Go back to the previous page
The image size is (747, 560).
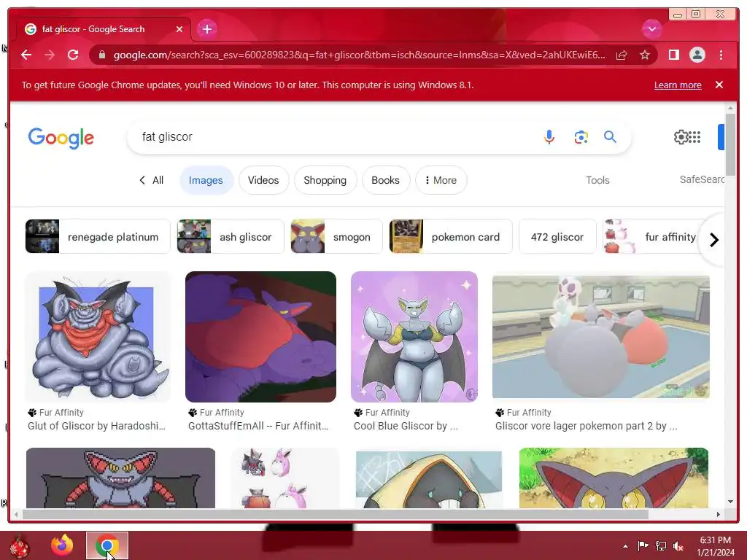click(26, 55)
